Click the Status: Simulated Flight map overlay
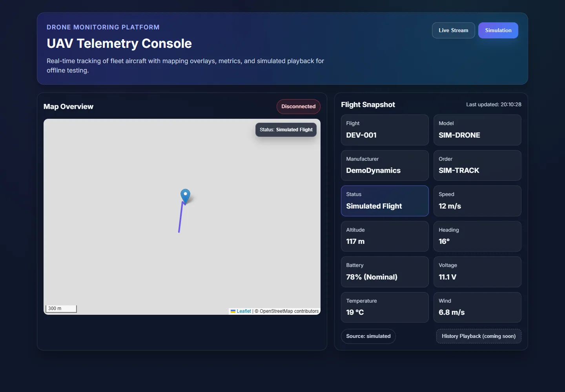Screen dimensions: 565x392 click(286, 130)
